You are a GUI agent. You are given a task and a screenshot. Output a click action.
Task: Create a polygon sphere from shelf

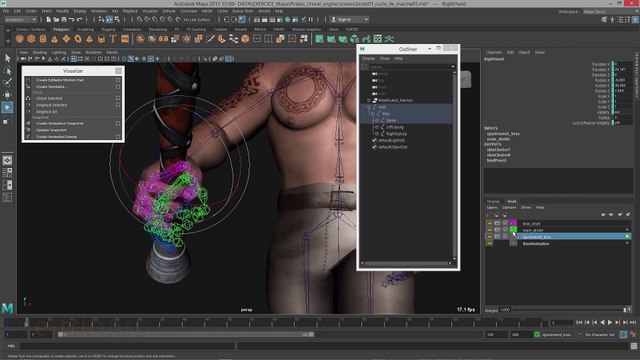coord(20,39)
